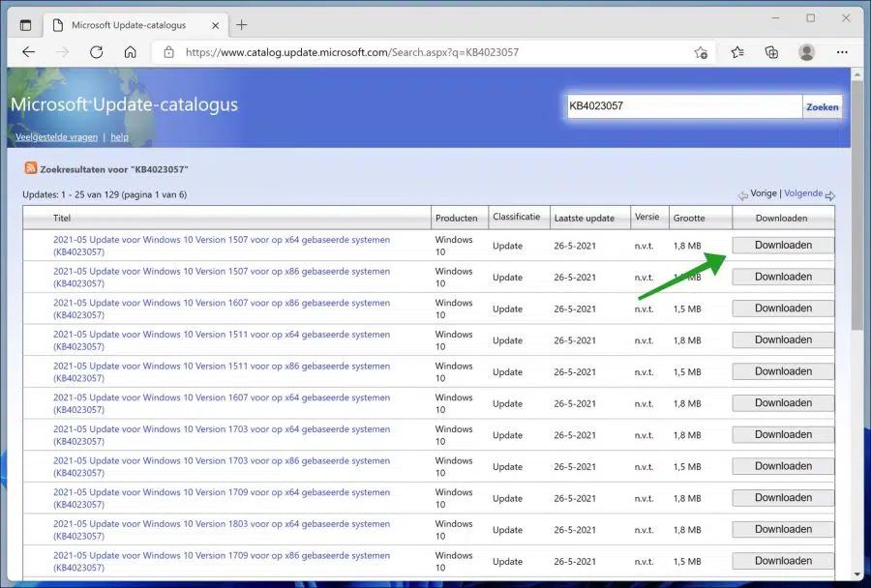
Task: Click the Zoeken button
Action: (822, 106)
